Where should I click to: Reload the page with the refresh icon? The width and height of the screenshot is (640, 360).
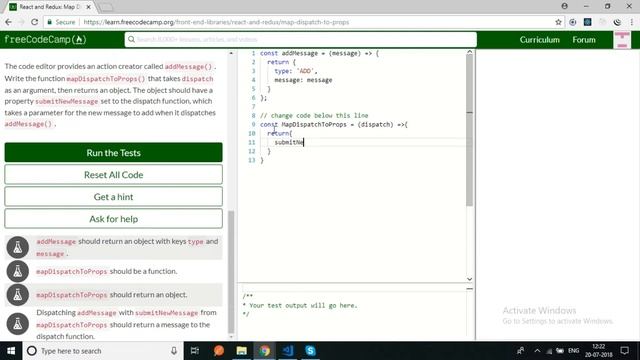coord(35,22)
